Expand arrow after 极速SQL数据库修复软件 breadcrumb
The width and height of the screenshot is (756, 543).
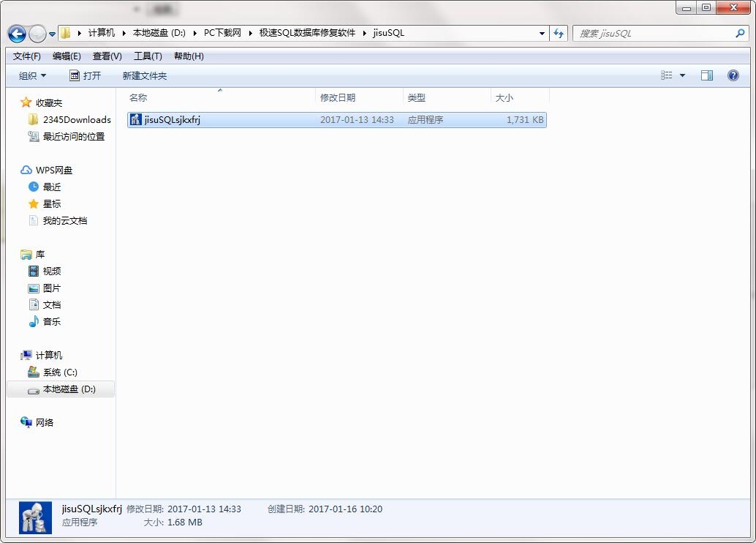[365, 33]
